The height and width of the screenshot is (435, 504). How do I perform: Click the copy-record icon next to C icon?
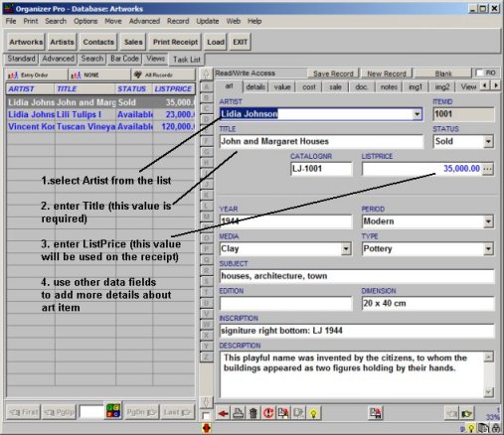[x=283, y=413]
